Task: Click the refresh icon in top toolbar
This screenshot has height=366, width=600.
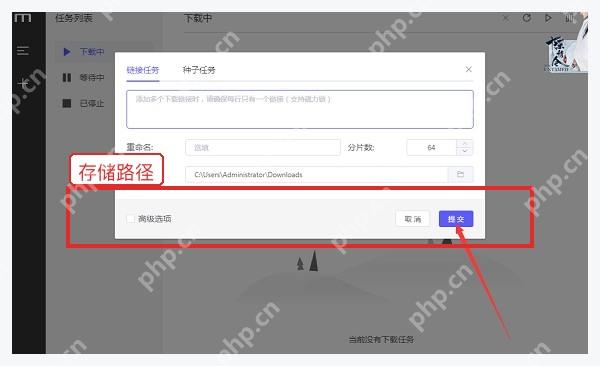Action: point(527,18)
